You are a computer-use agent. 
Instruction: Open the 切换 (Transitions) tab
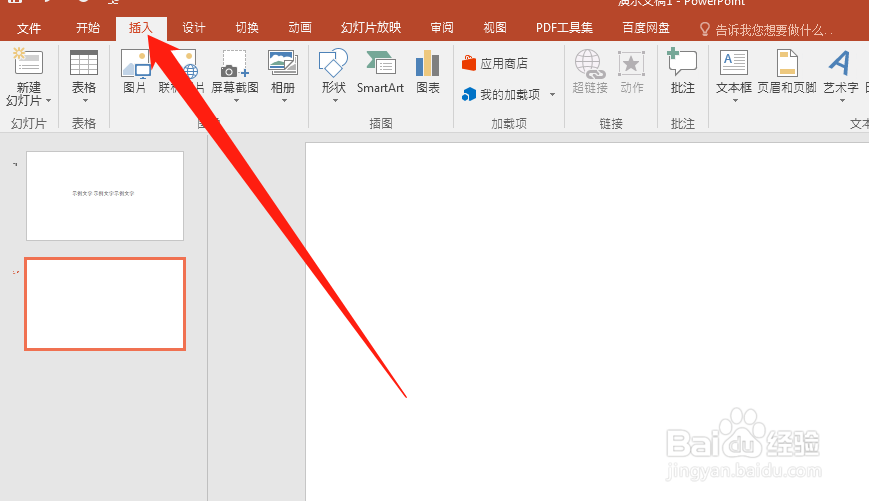tap(247, 28)
